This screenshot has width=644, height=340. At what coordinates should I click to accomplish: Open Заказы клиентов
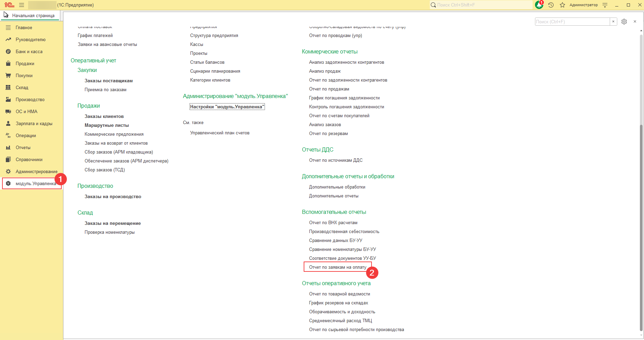pyautogui.click(x=104, y=117)
